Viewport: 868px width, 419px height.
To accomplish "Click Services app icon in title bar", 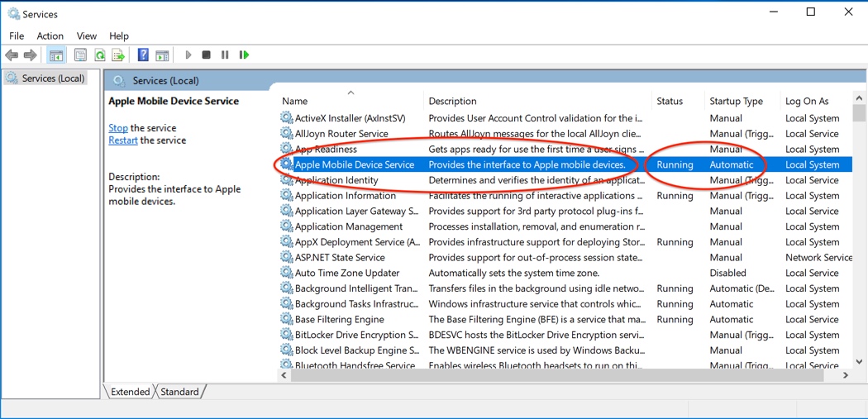I will 13,13.
